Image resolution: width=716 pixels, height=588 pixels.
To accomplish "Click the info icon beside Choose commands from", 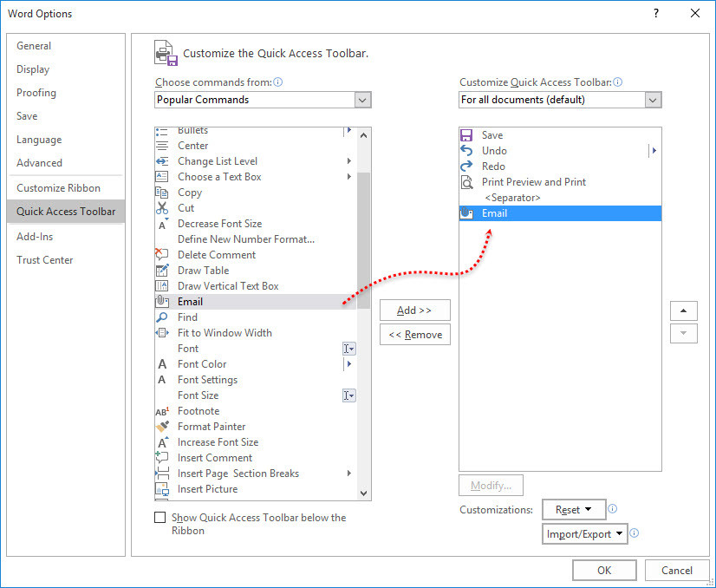I will pos(277,82).
